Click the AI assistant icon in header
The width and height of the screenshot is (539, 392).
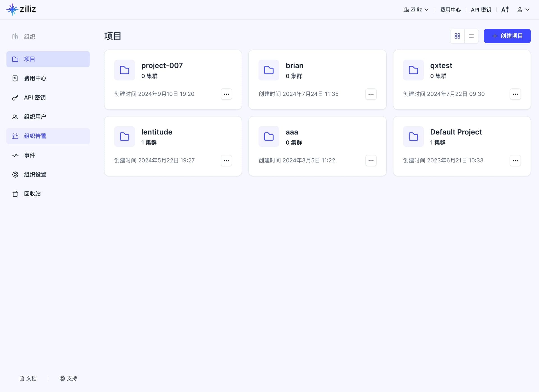(505, 10)
